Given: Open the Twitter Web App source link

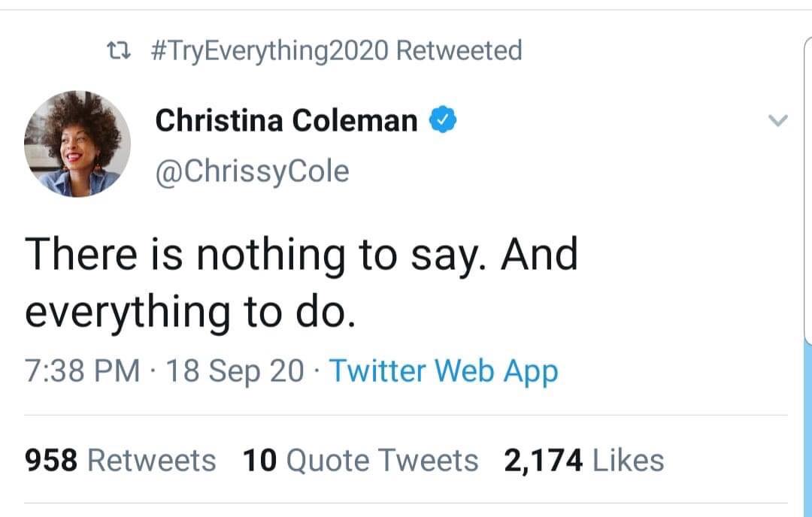Looking at the screenshot, I should tap(444, 370).
